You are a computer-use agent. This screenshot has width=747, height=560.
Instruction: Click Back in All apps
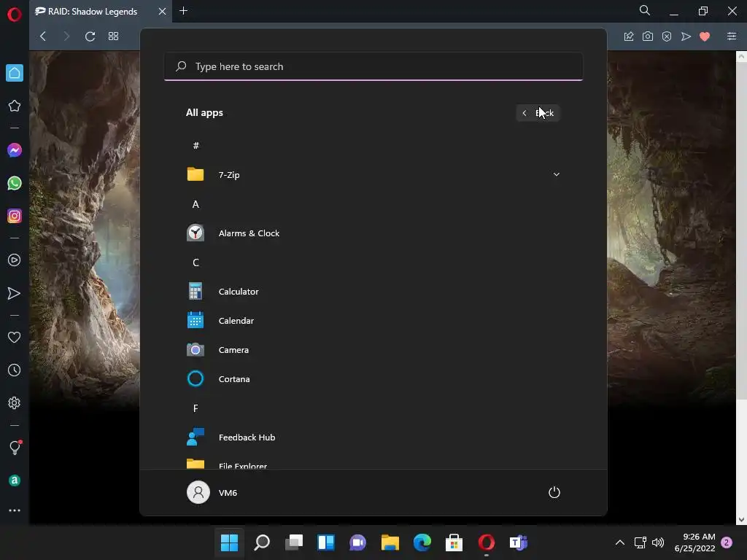pos(538,113)
